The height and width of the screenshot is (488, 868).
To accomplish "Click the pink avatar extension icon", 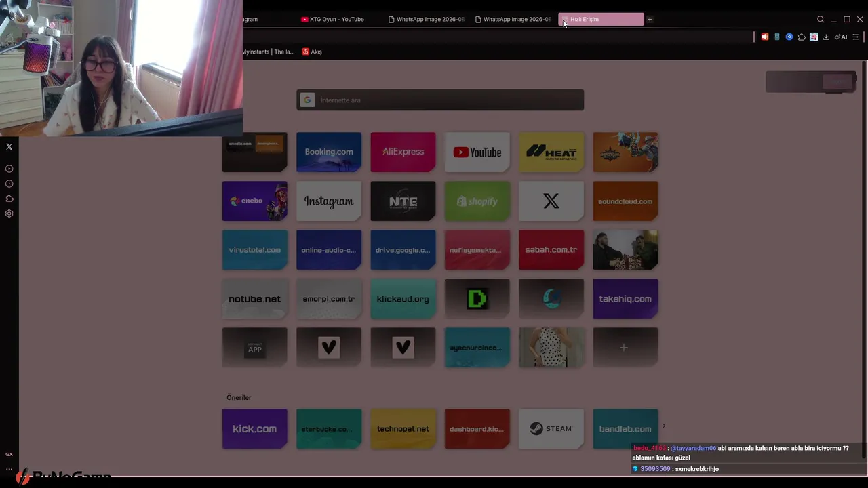I will (814, 37).
